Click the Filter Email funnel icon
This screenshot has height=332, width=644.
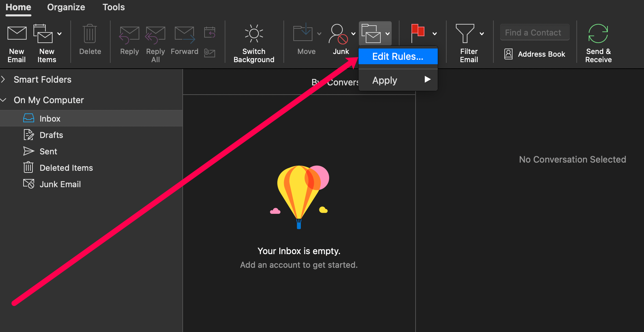(465, 33)
